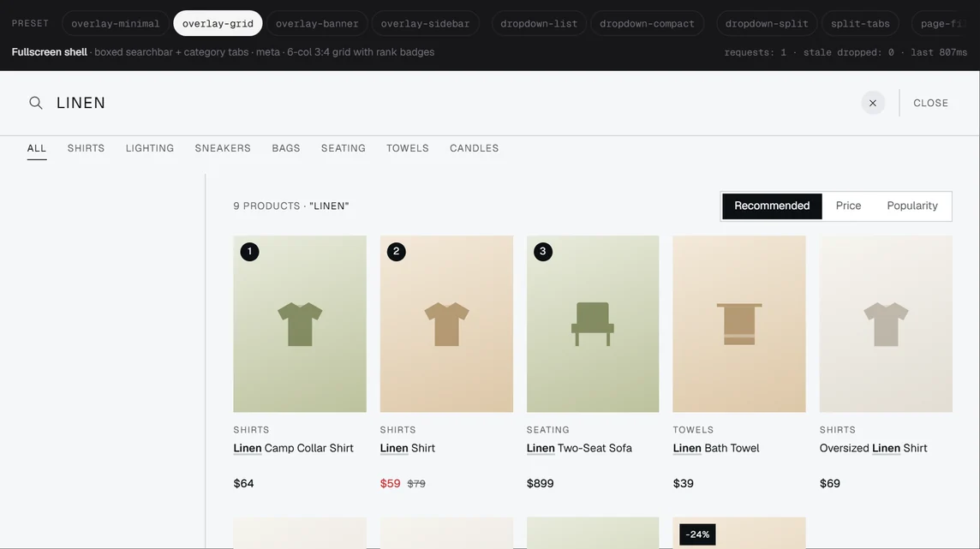Viewport: 980px width, 549px height.
Task: Clear the search with the X icon
Action: tap(873, 103)
